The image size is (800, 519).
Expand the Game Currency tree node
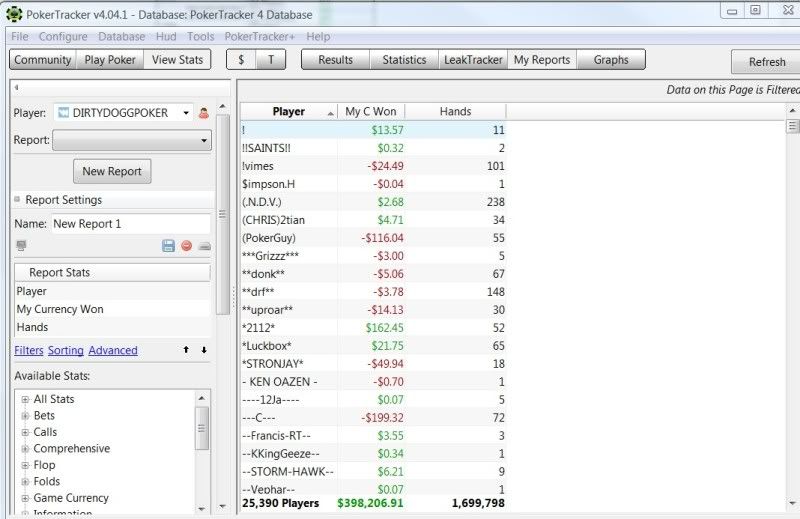(25, 498)
